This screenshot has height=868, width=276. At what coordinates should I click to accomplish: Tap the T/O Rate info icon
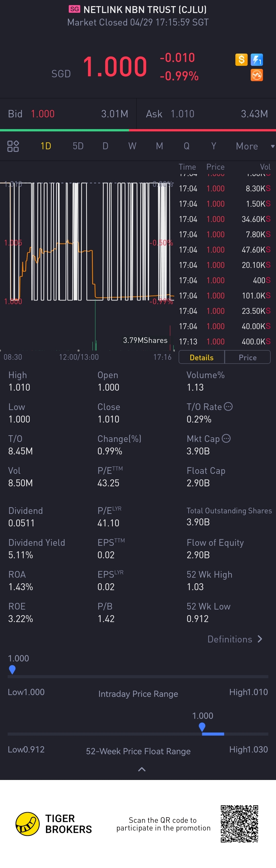click(x=228, y=406)
